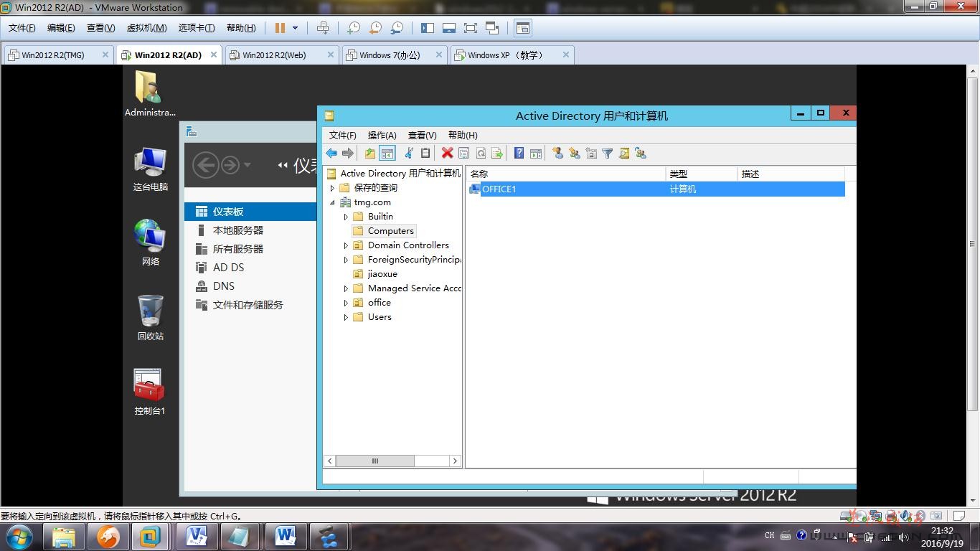Expand the Builtin container
This screenshot has height=551, width=980.
[346, 217]
